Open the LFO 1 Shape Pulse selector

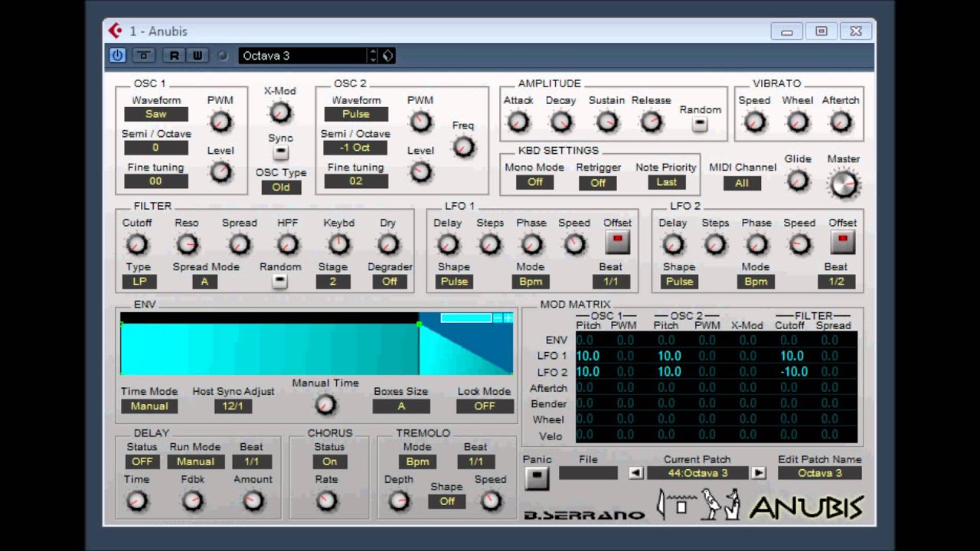coord(454,281)
